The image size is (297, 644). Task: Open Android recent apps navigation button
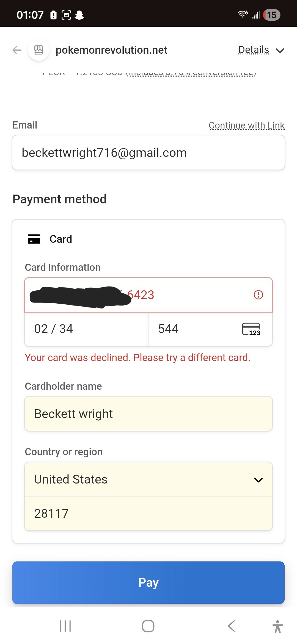[x=65, y=626]
